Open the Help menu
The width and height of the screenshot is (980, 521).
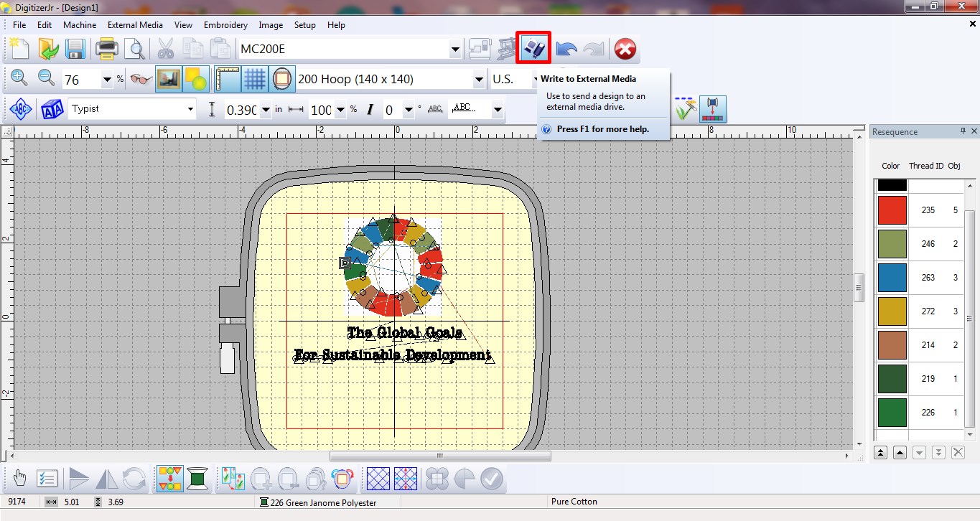click(336, 24)
